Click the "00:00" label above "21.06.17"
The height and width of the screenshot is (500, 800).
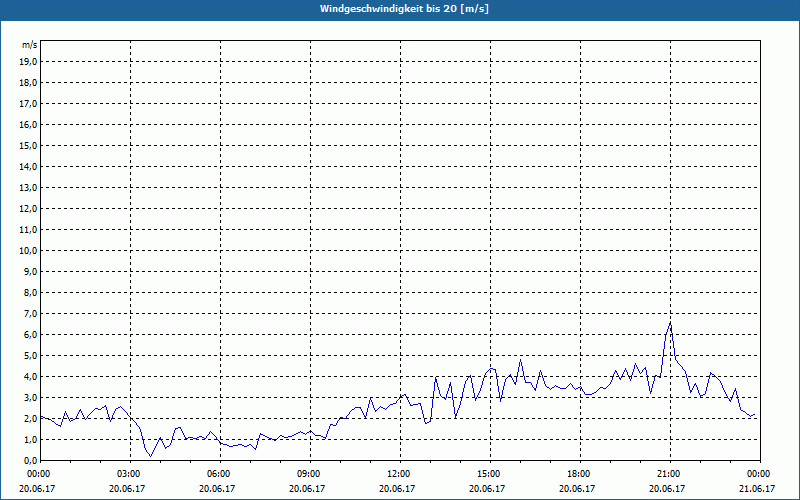coord(760,474)
